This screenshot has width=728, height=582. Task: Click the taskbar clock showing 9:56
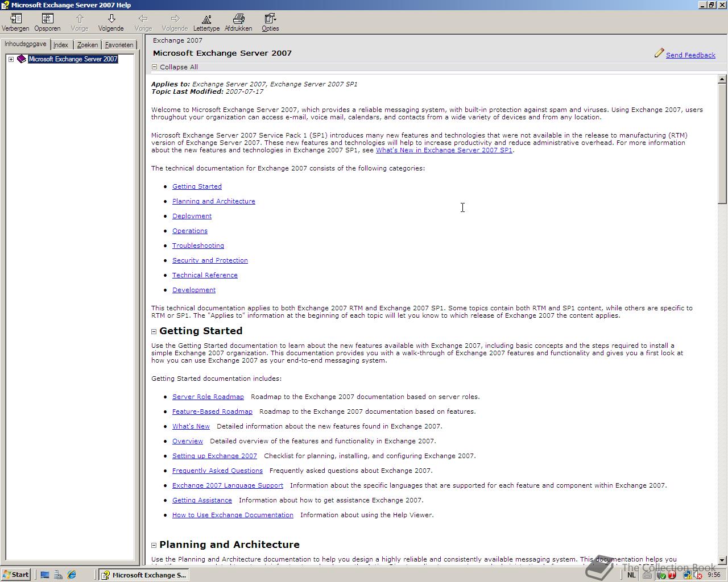coord(714,575)
